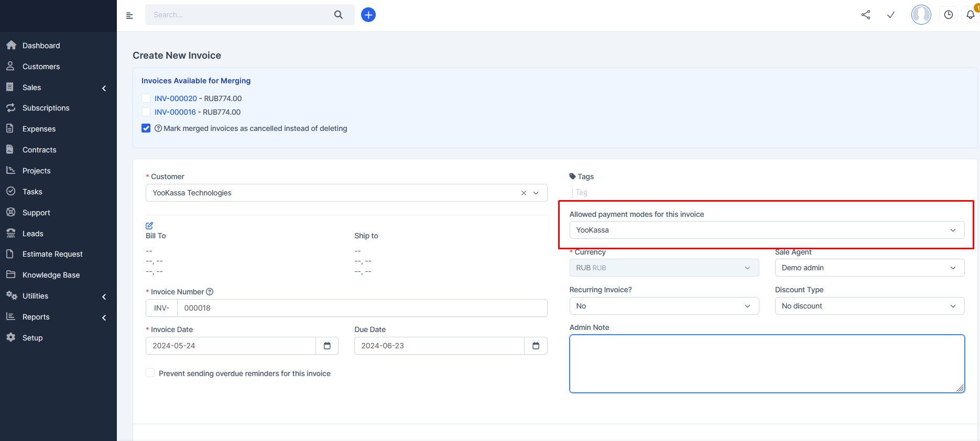The height and width of the screenshot is (441, 980).
Task: Open the checkmark todo icon
Action: 891,15
